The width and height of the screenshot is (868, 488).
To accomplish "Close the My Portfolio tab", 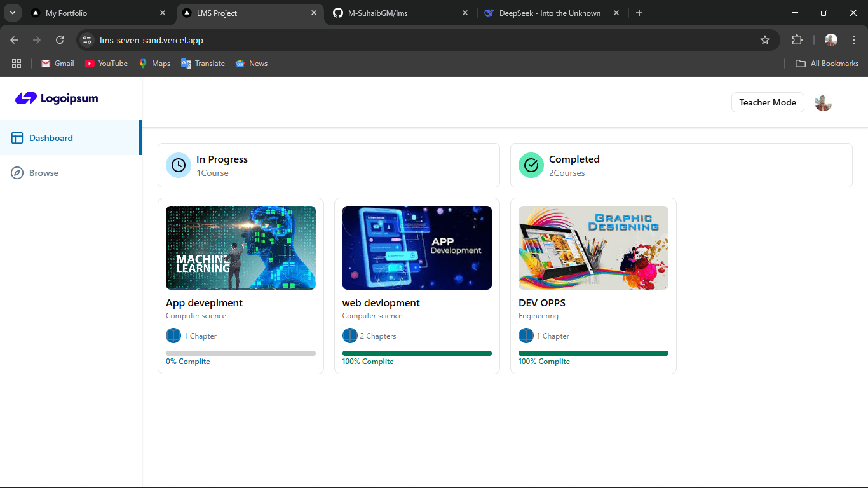I will pos(163,13).
